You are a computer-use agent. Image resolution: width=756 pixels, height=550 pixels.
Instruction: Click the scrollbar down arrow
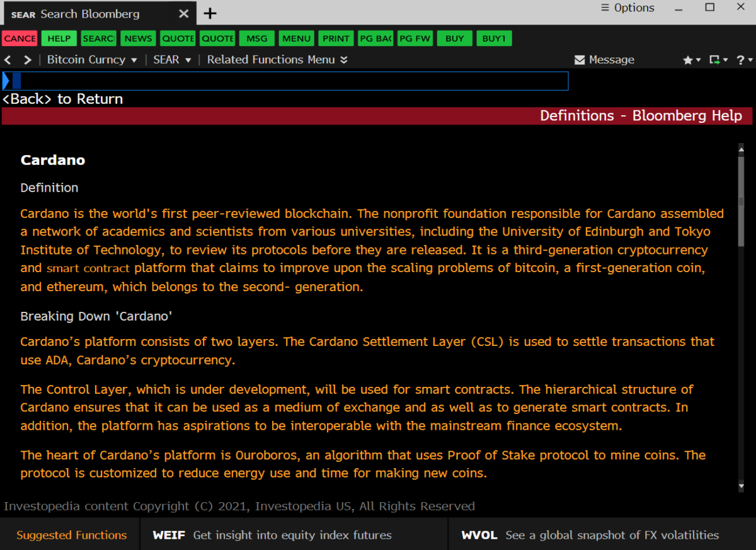click(x=741, y=486)
